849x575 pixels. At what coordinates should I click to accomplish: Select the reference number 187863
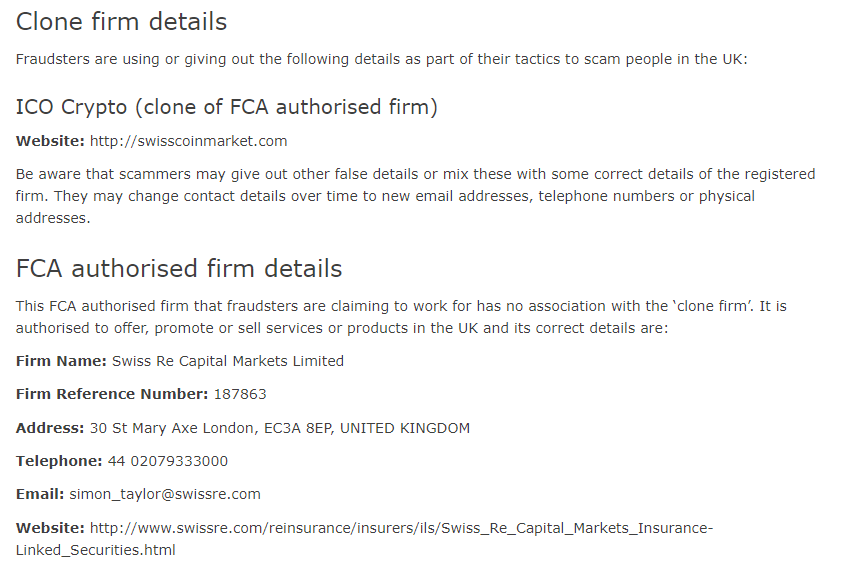pos(240,394)
